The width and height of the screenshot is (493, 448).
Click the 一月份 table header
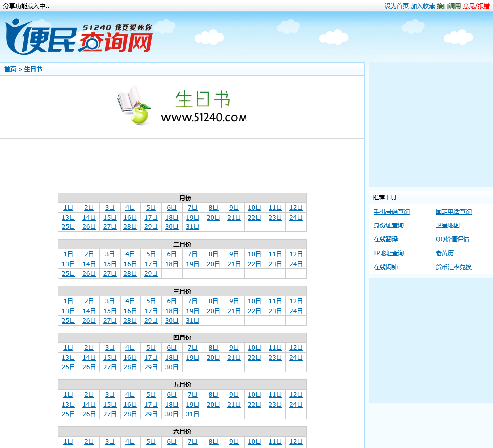pyautogui.click(x=182, y=198)
